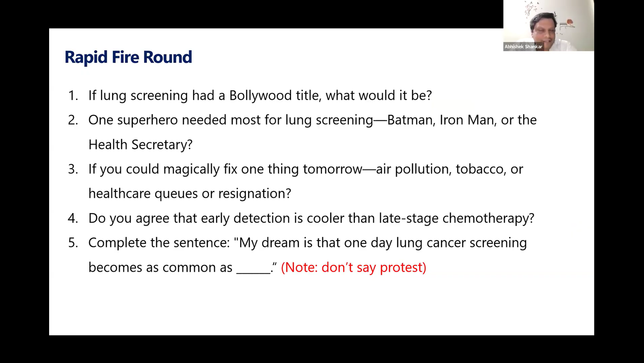Screen dimensions: 644x363
Task: Click the words air pollution in question three
Action: pos(413,169)
